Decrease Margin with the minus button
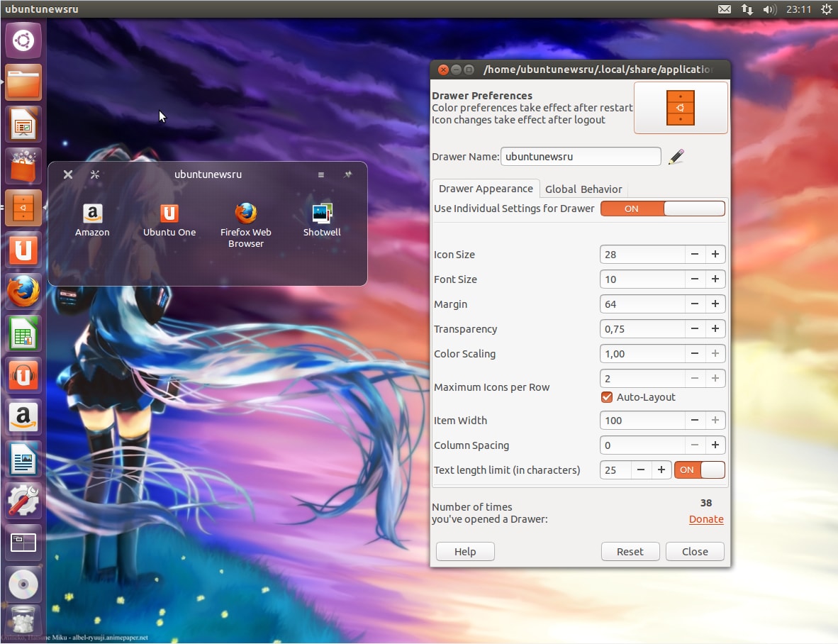Image resolution: width=838 pixels, height=644 pixels. click(x=695, y=304)
